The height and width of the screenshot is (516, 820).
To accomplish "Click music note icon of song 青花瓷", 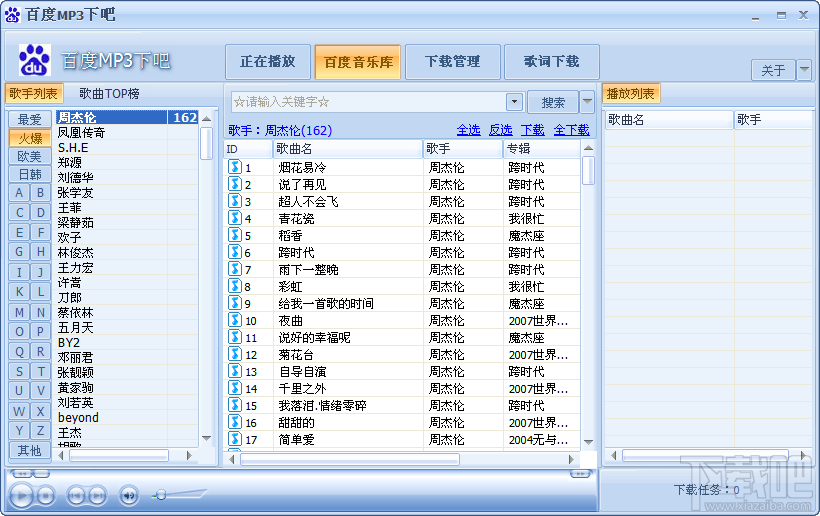I will click(235, 218).
